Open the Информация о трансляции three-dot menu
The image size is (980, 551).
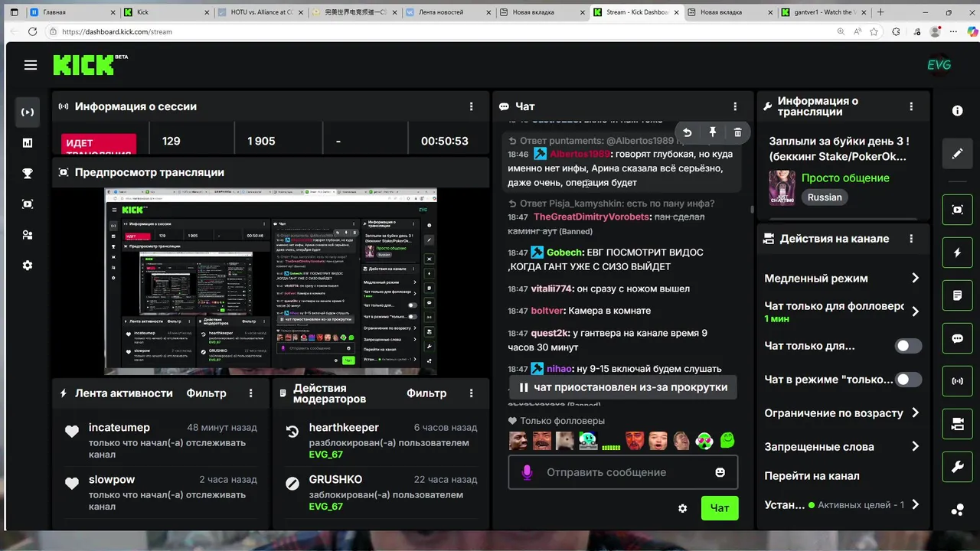coord(911,107)
